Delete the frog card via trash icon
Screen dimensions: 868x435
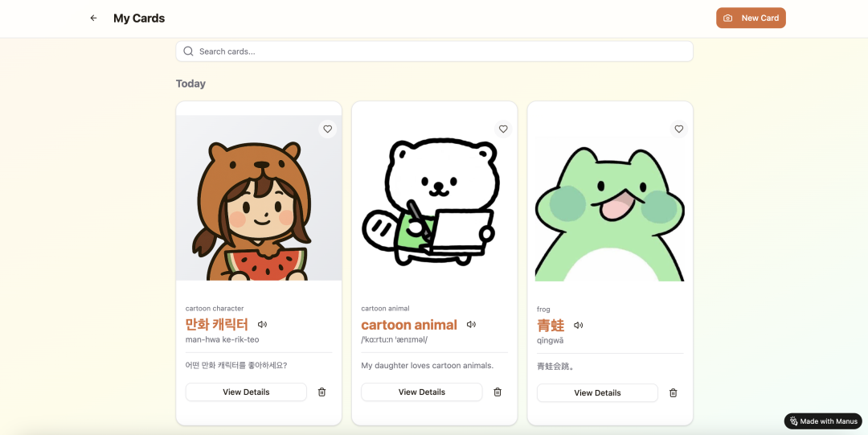pyautogui.click(x=674, y=392)
